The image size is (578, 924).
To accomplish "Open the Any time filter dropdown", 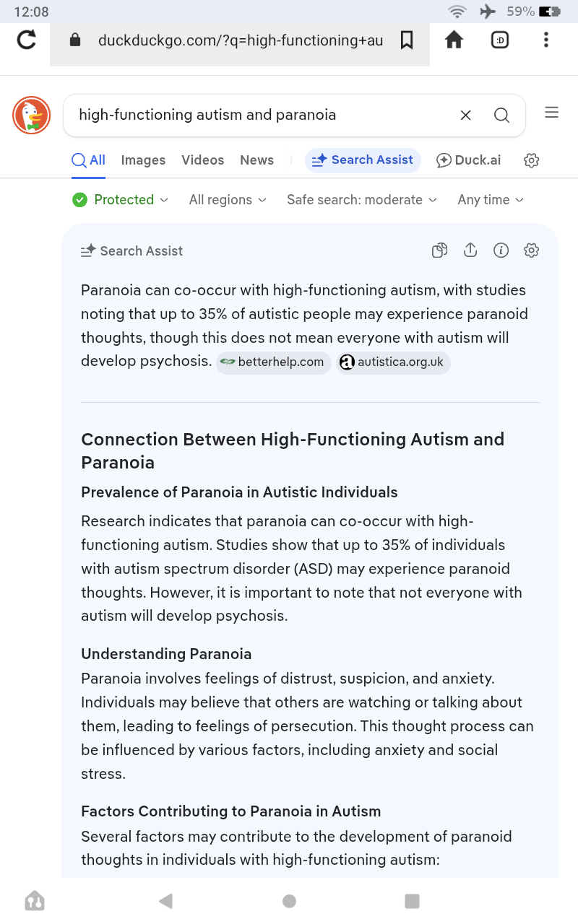I will 491,200.
